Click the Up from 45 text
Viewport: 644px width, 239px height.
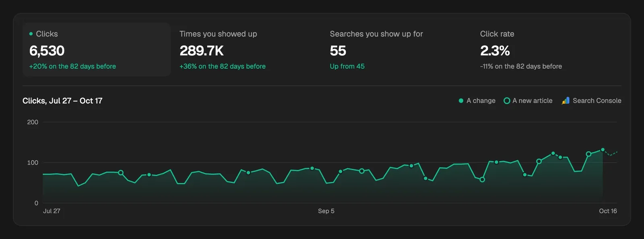(x=347, y=66)
